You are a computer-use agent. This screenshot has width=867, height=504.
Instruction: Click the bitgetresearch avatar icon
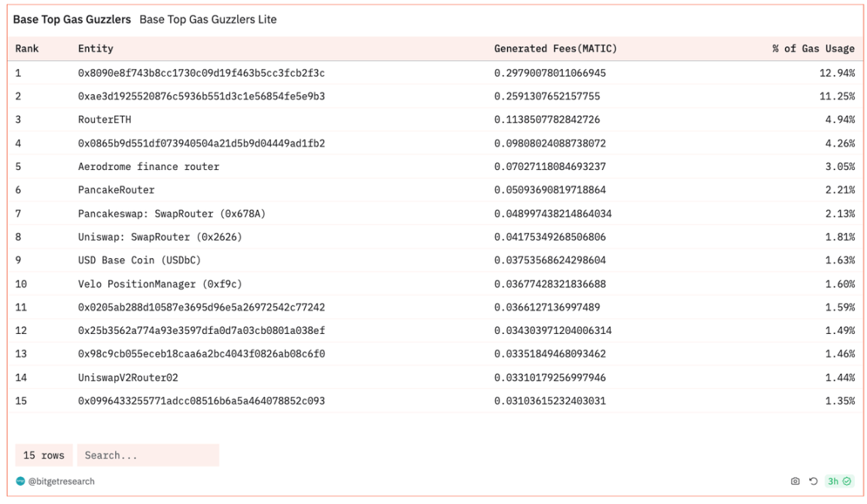pos(20,481)
